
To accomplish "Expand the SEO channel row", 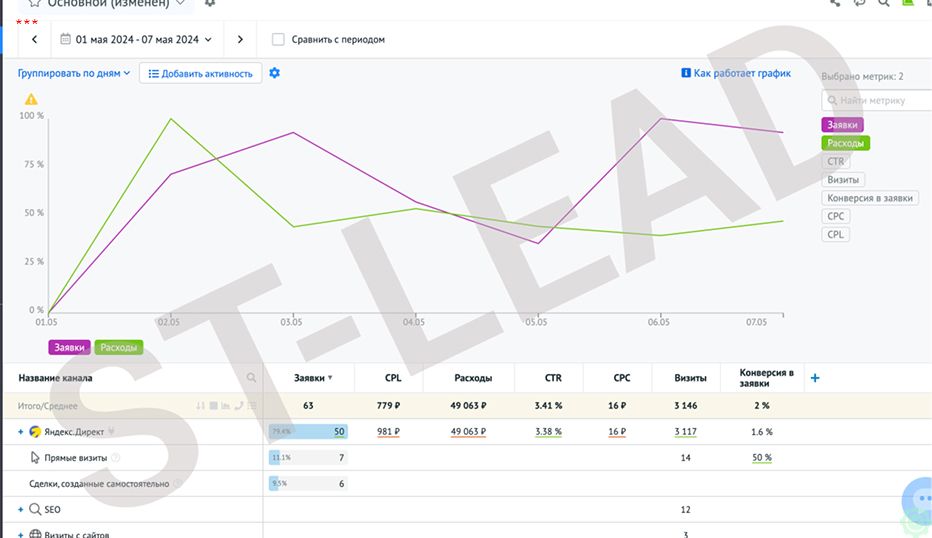I will 21,509.
